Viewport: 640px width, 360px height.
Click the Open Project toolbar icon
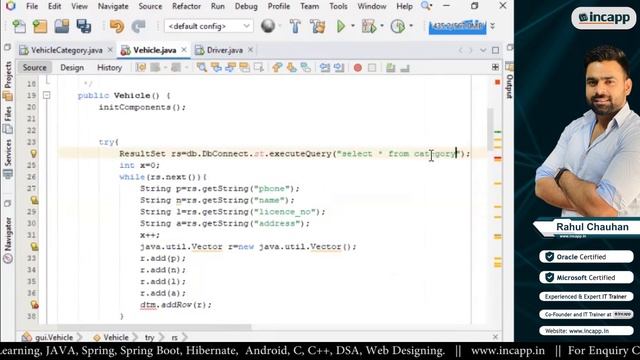pos(62,27)
